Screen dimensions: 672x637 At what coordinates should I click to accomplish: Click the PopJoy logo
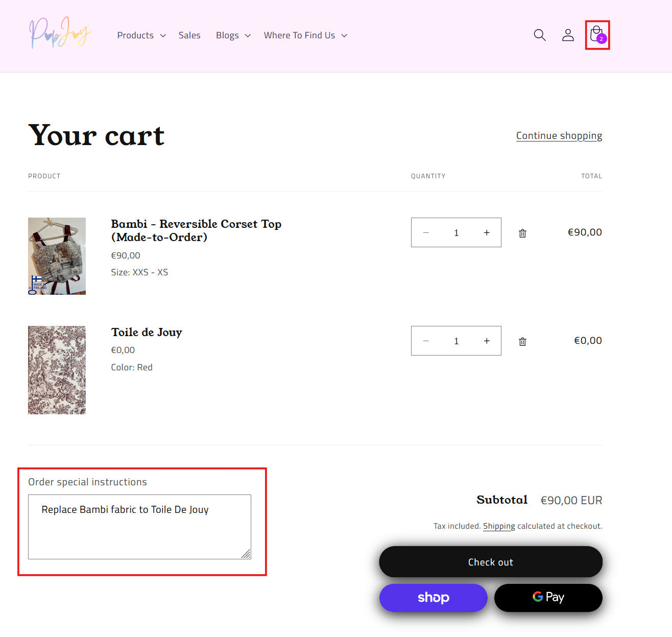point(60,34)
